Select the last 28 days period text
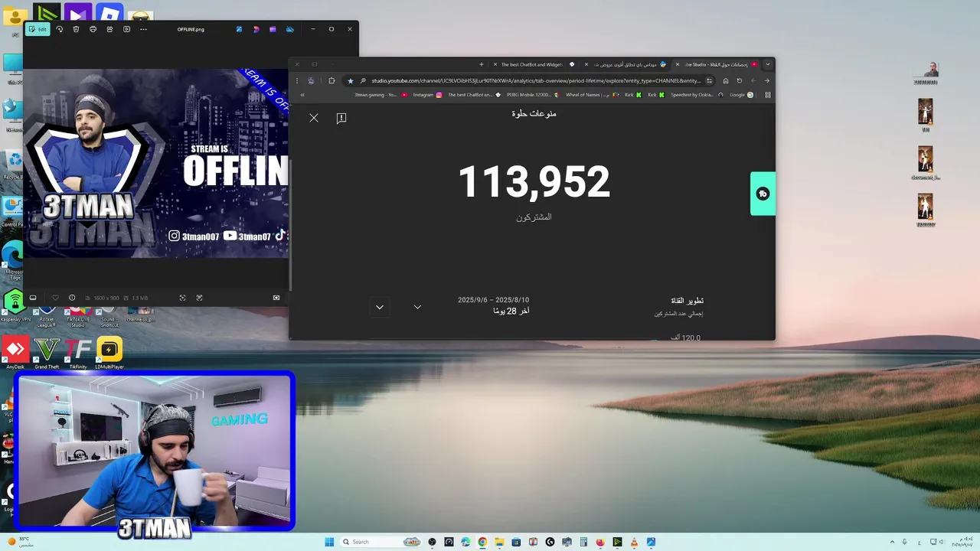980x551 pixels. pos(511,311)
